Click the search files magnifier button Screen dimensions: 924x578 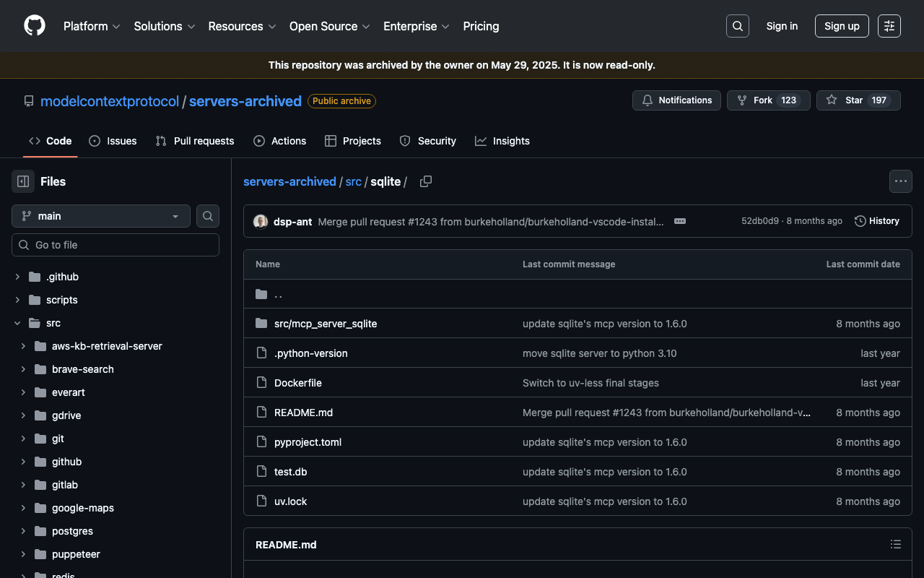(x=208, y=216)
